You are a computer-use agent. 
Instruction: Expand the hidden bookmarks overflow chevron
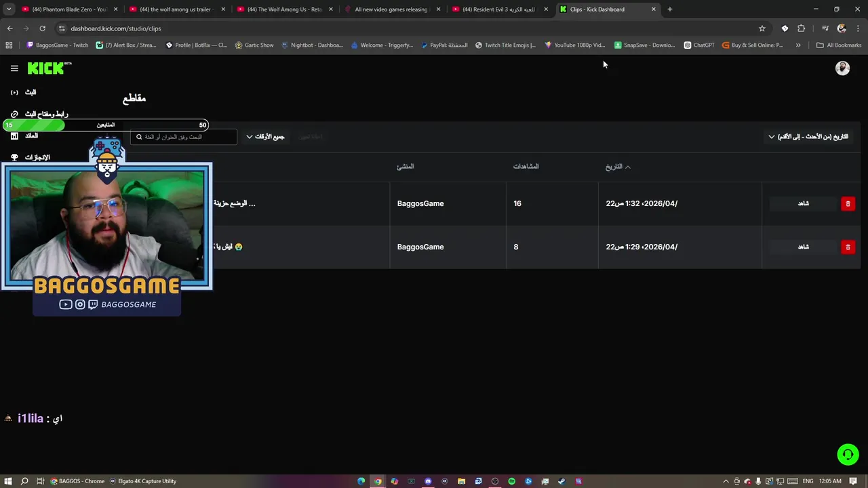coord(798,45)
